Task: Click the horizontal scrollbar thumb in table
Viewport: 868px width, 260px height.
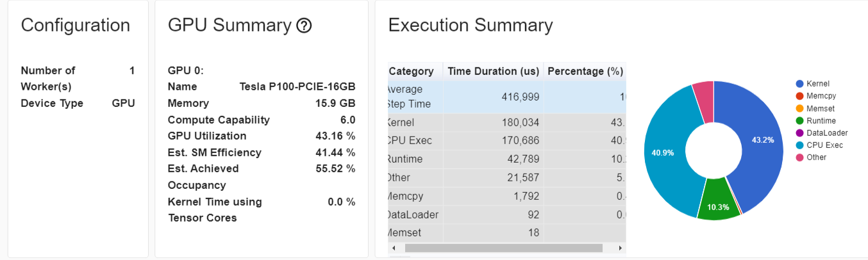Action: 503,248
